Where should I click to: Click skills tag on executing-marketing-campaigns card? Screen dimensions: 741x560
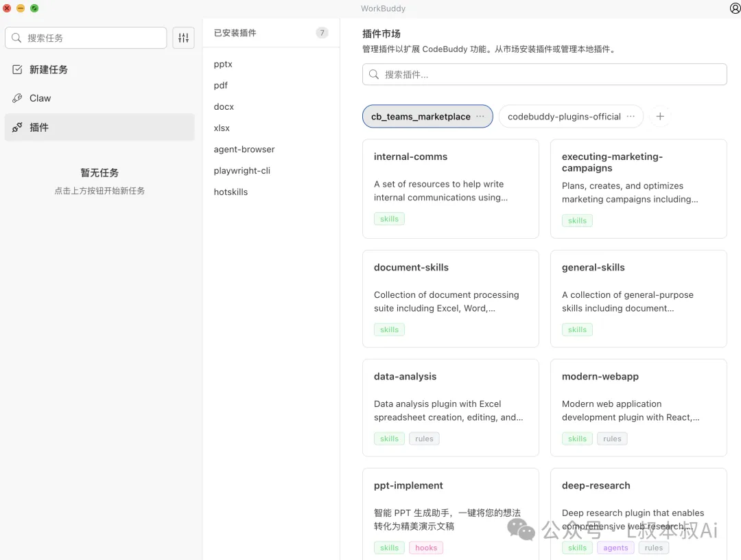577,221
